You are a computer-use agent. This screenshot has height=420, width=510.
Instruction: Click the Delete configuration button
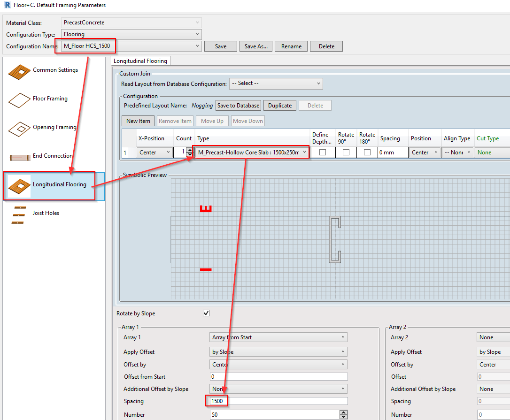click(326, 46)
